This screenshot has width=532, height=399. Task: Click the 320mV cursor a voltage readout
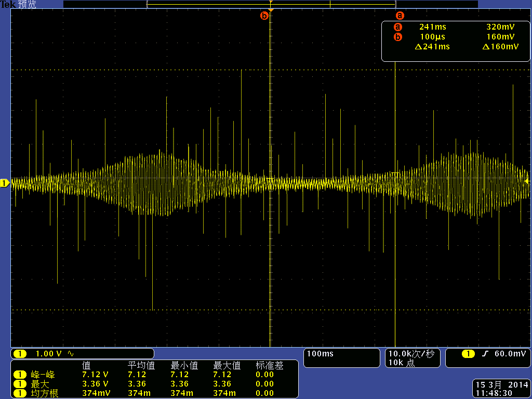pos(500,27)
